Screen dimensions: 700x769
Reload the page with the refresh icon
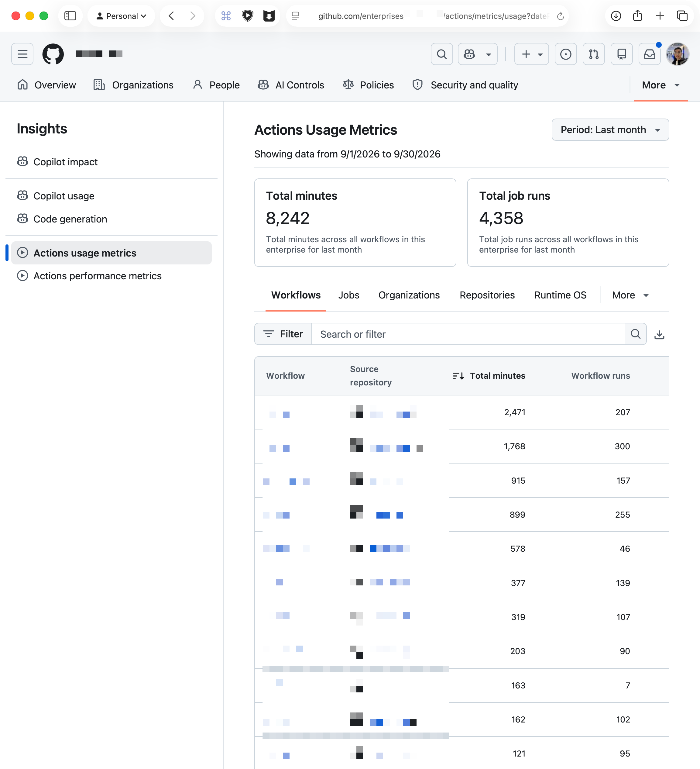pyautogui.click(x=560, y=16)
